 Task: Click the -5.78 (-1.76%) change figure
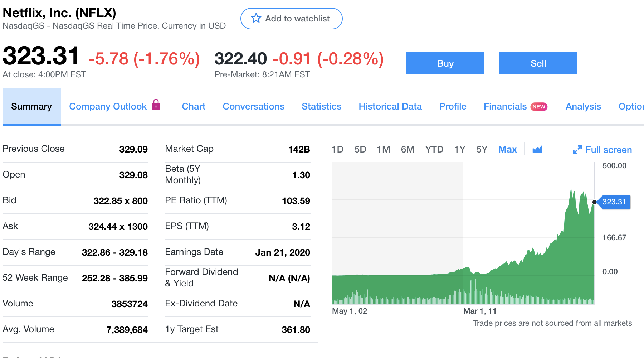click(144, 59)
